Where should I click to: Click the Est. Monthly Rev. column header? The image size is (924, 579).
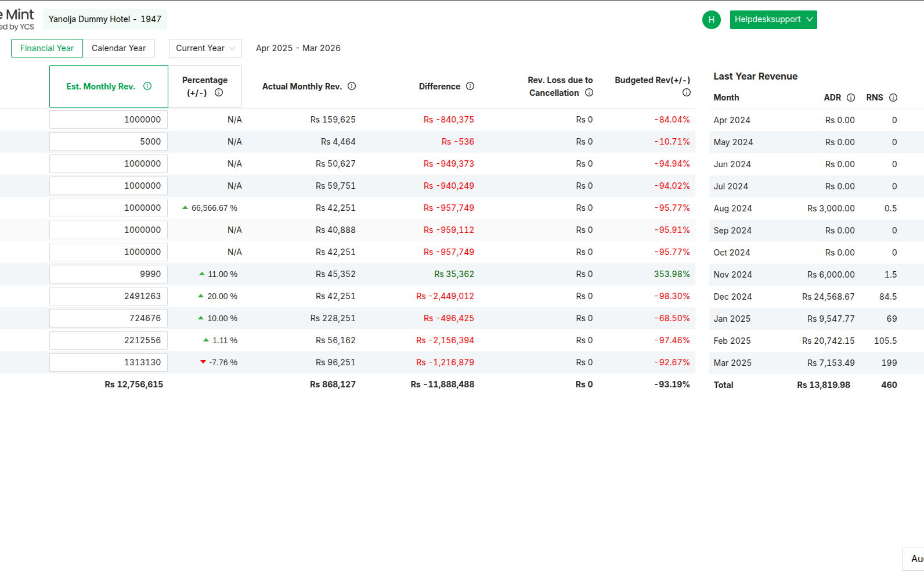pyautogui.click(x=100, y=87)
